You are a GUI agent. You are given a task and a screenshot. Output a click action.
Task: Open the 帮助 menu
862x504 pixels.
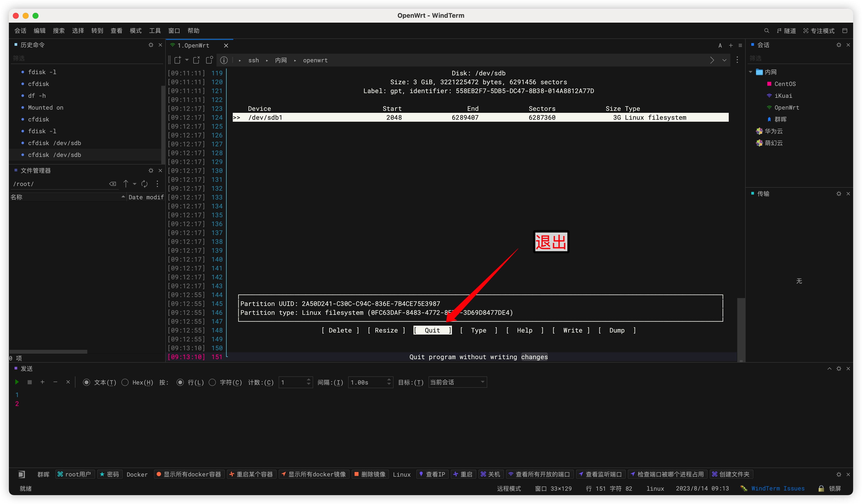[193, 31]
